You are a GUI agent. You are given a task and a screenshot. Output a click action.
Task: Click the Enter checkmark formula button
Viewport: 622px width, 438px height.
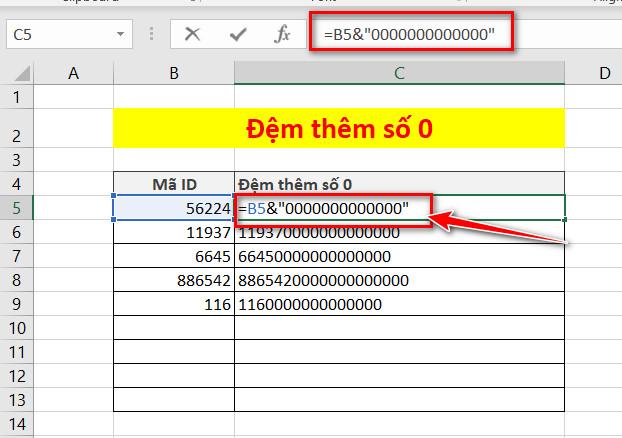tap(238, 34)
